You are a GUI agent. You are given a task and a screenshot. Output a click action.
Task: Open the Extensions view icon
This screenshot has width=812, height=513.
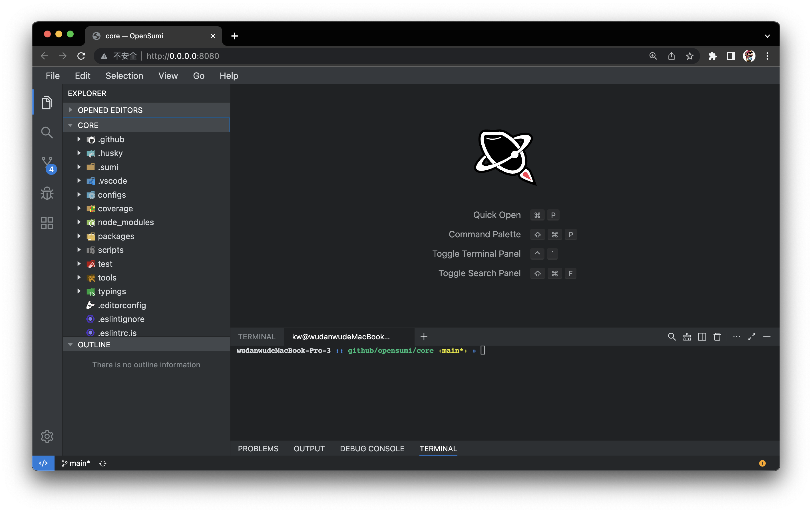pos(47,223)
